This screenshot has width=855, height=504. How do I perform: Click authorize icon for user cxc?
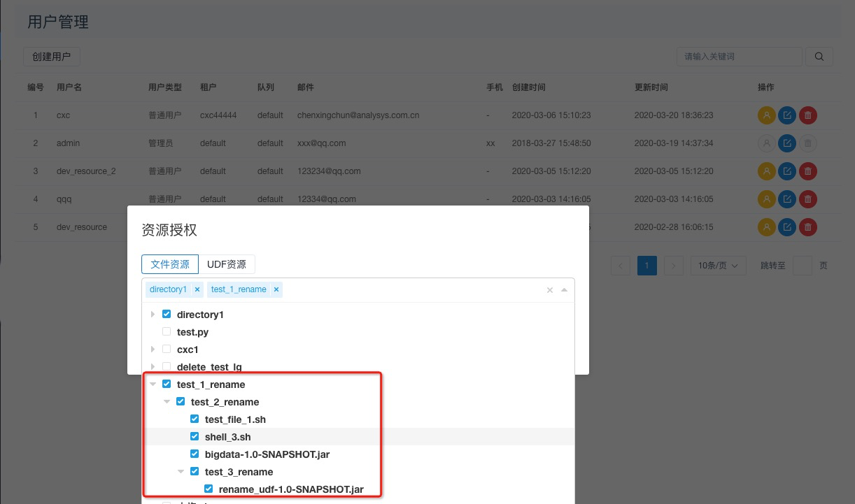point(767,115)
